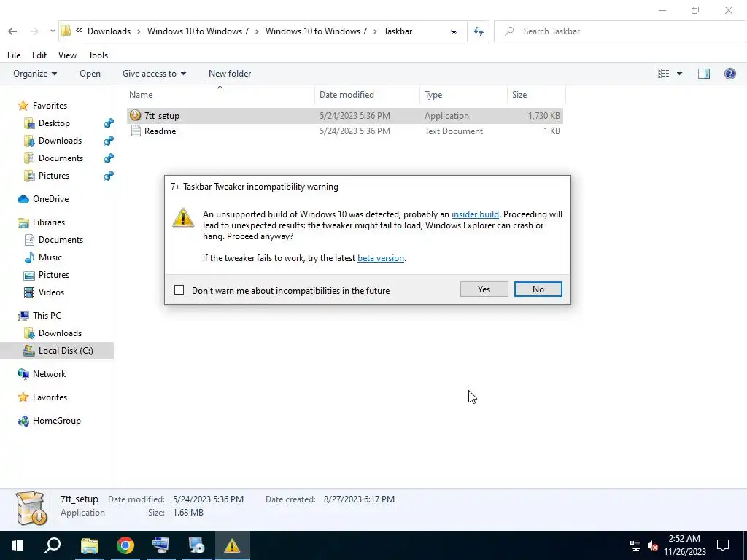
Task: Click Yes to proceed anyway
Action: pos(484,289)
